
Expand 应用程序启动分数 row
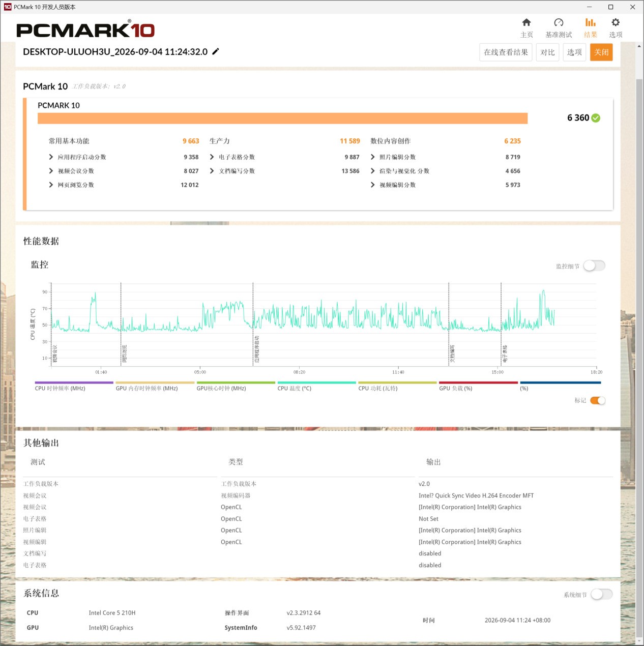click(51, 157)
